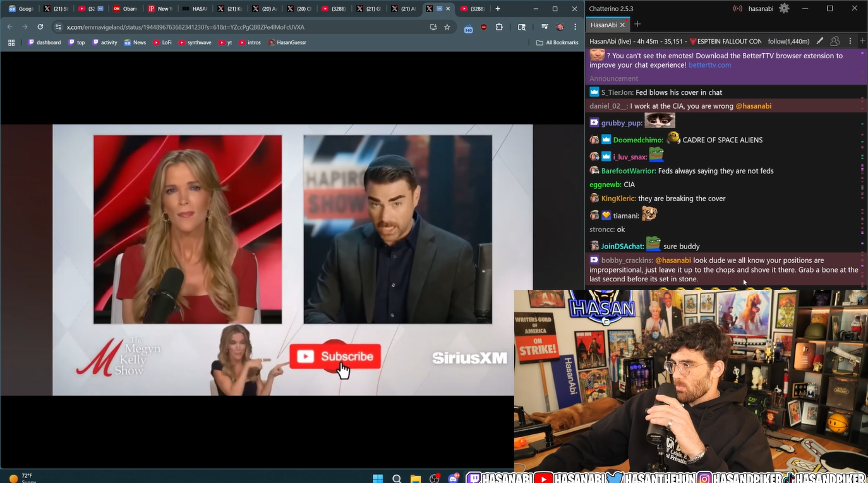Open the betterttv.com link in chat
868x483 pixels.
(x=709, y=65)
